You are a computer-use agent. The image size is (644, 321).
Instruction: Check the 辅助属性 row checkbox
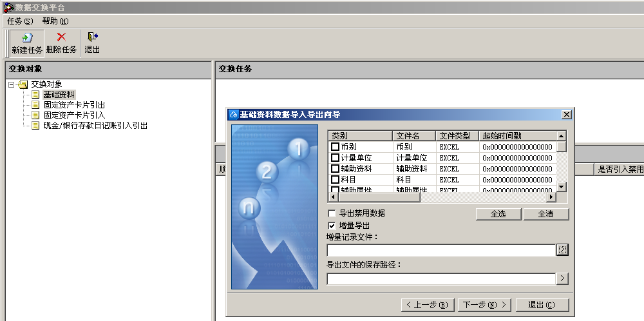coord(335,190)
